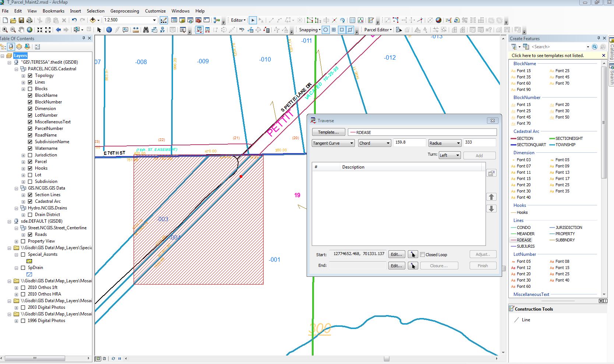The height and width of the screenshot is (364, 614).
Task: Open the Bookmarks menu
Action: pyautogui.click(x=53, y=11)
